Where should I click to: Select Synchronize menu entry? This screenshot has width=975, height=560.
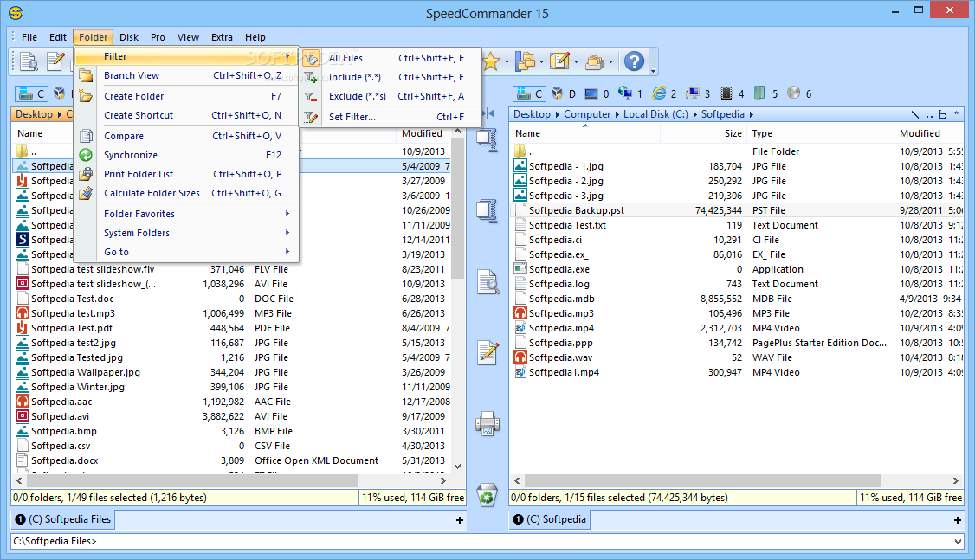click(x=186, y=156)
